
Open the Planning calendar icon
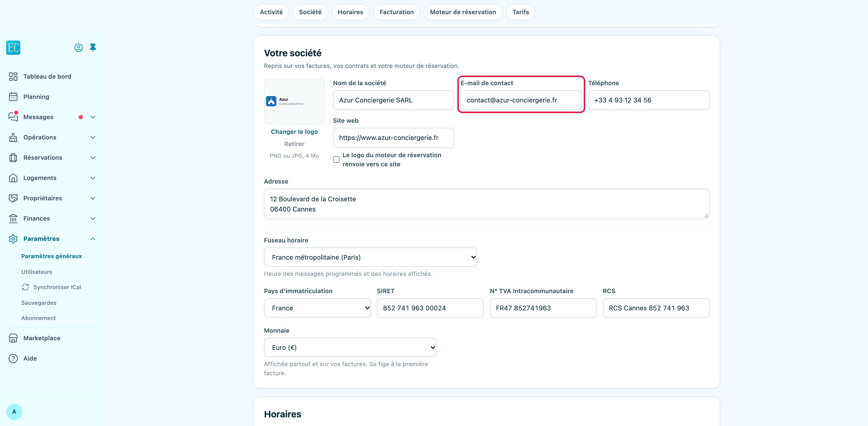pyautogui.click(x=13, y=97)
